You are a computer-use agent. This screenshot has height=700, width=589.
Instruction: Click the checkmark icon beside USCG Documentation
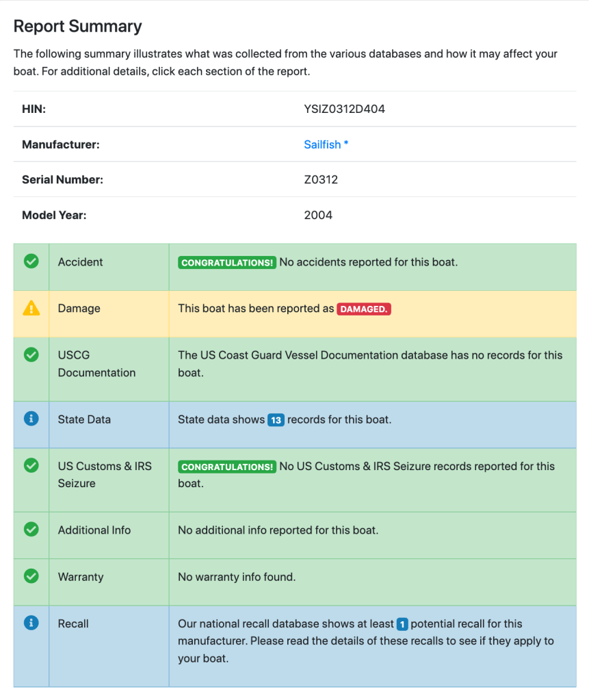31,355
